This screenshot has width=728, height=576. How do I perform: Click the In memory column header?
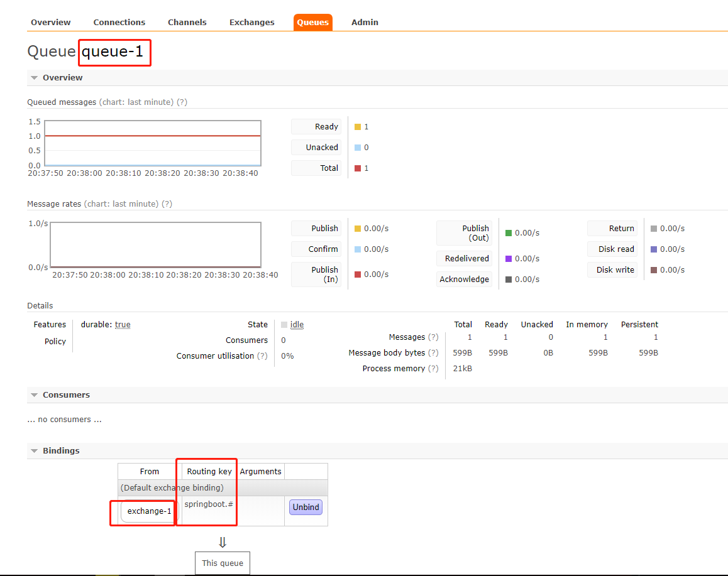pos(587,325)
